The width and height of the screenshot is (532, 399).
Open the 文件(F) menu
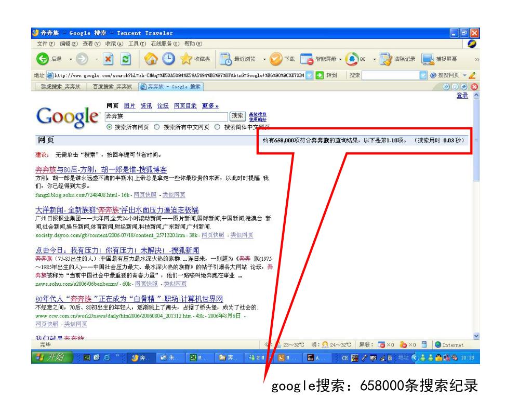(x=46, y=44)
